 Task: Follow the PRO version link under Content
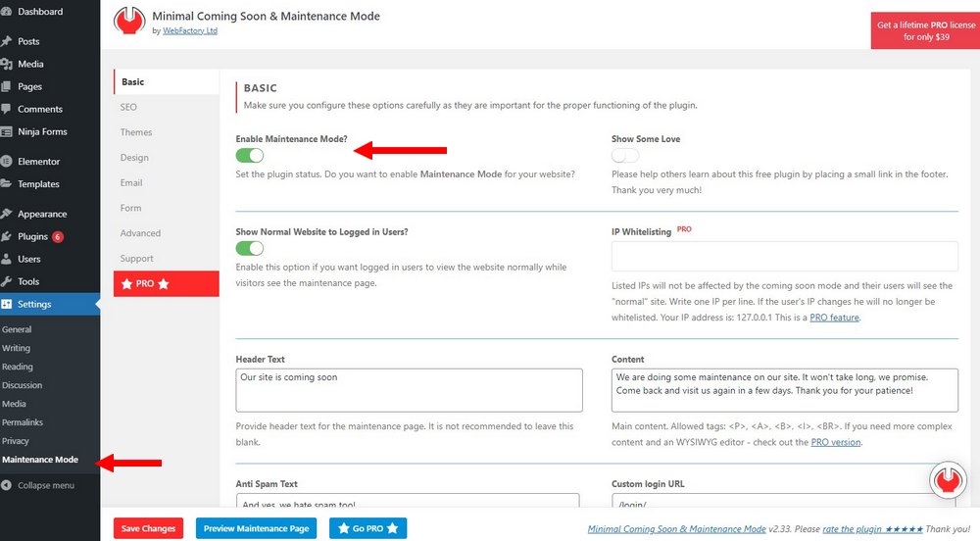click(836, 442)
